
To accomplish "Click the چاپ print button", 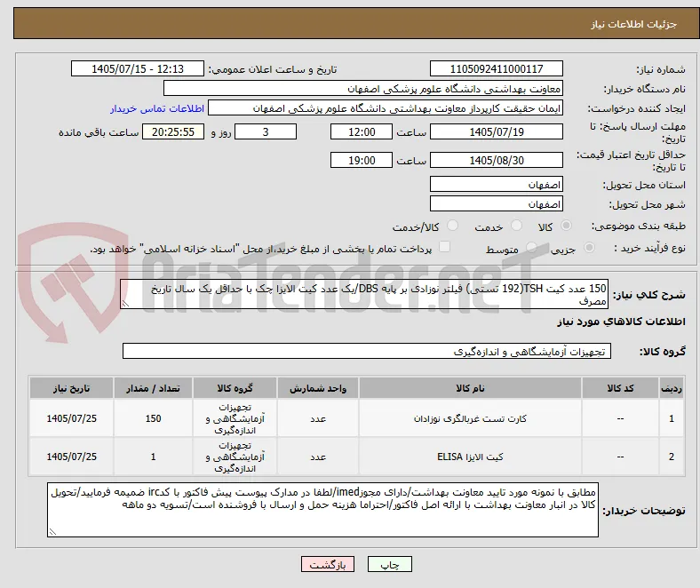I will click(x=390, y=564).
